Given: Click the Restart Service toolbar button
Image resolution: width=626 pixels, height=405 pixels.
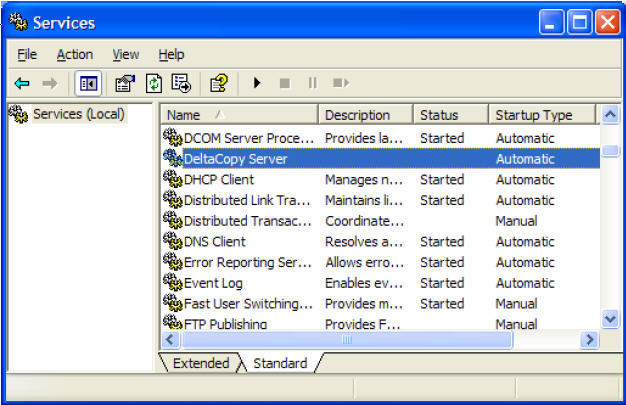Looking at the screenshot, I should (x=341, y=83).
